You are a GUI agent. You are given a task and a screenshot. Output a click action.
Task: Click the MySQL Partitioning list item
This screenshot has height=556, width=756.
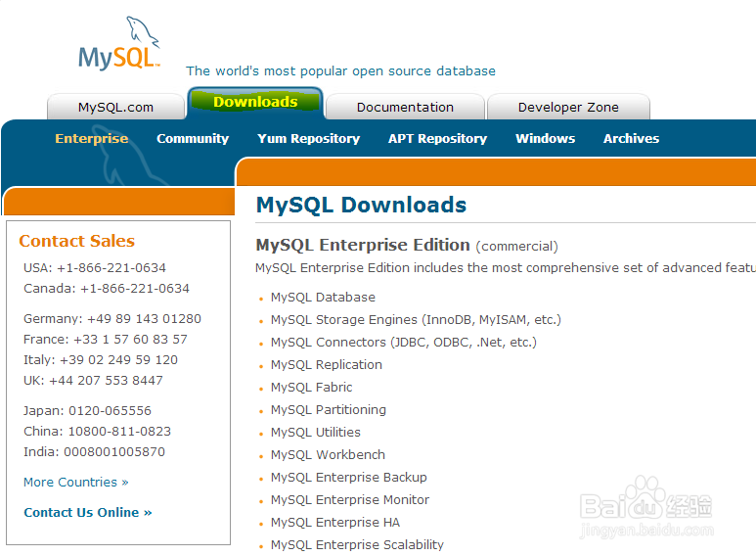(329, 410)
